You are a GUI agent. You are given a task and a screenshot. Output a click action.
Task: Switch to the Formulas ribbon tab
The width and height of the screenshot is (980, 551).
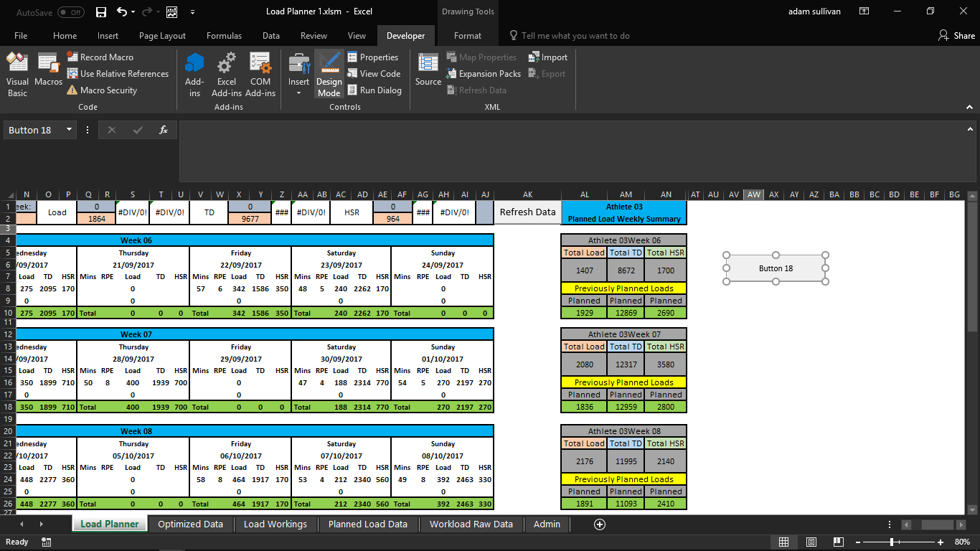tap(225, 36)
